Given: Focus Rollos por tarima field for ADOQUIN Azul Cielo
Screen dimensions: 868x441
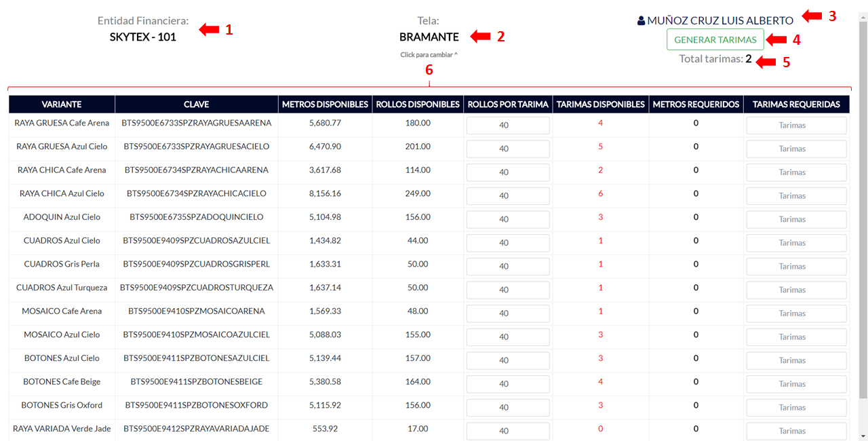Looking at the screenshot, I should click(508, 219).
